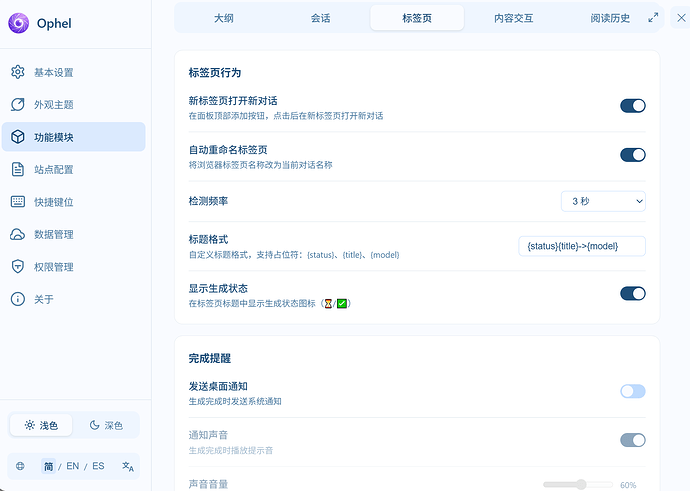Click the 检测频率 label
Viewport: 690px width, 491px height.
pyautogui.click(x=208, y=201)
